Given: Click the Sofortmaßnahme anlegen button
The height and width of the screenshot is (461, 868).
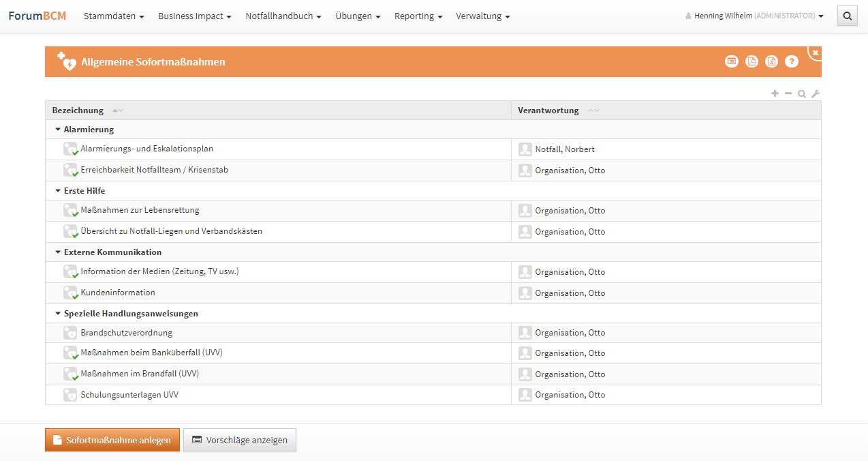Looking at the screenshot, I should 112,440.
